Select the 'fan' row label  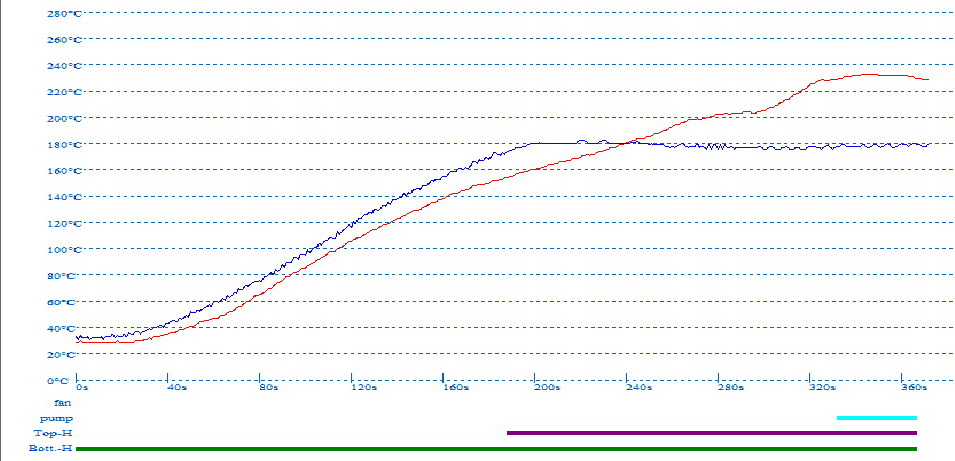pos(63,402)
